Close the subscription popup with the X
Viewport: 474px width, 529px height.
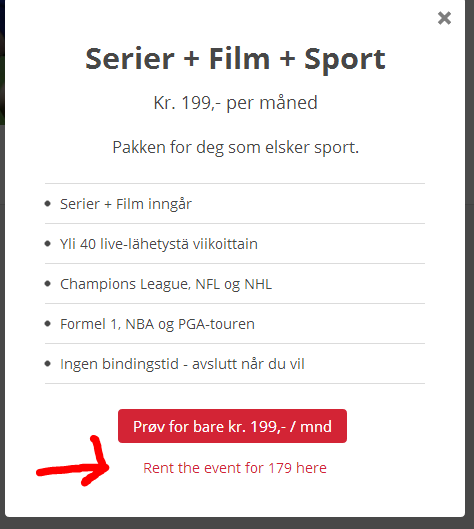(444, 18)
